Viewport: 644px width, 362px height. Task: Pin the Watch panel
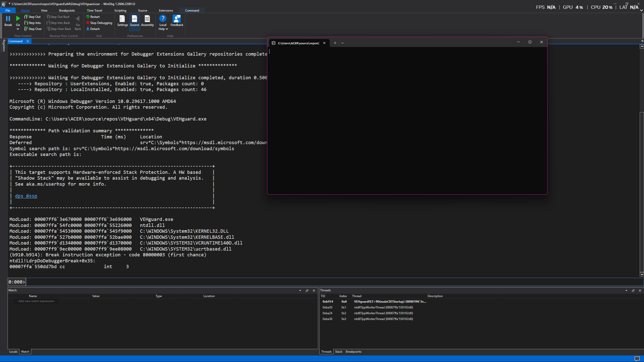tap(307, 291)
